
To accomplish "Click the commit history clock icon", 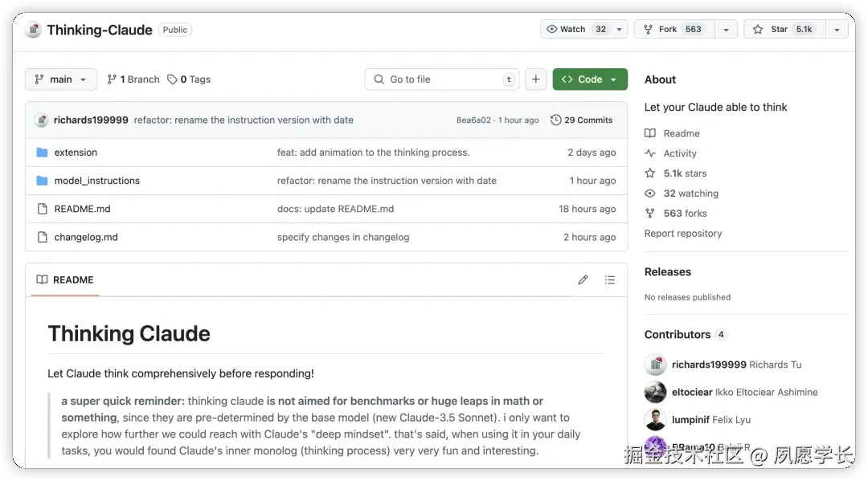I will point(555,120).
